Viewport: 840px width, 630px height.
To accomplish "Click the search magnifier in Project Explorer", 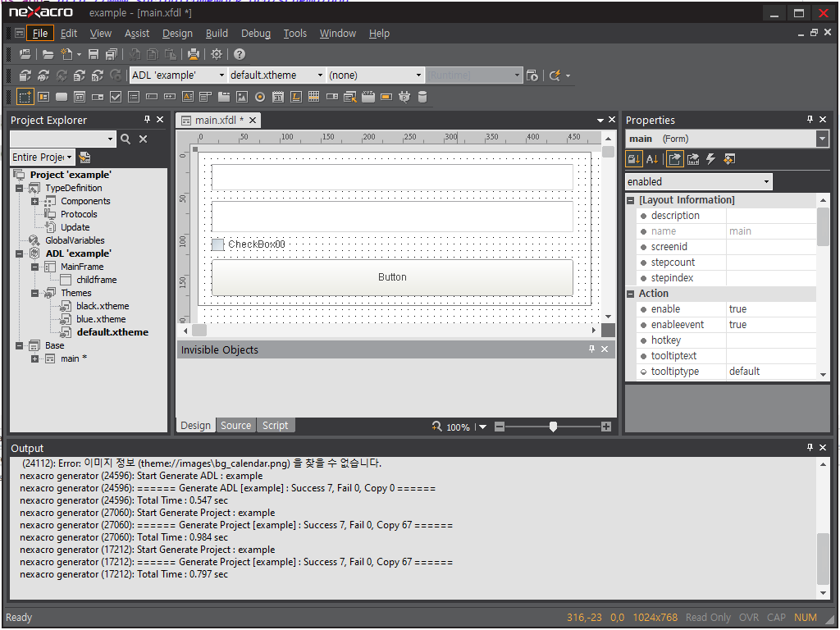I will (126, 139).
